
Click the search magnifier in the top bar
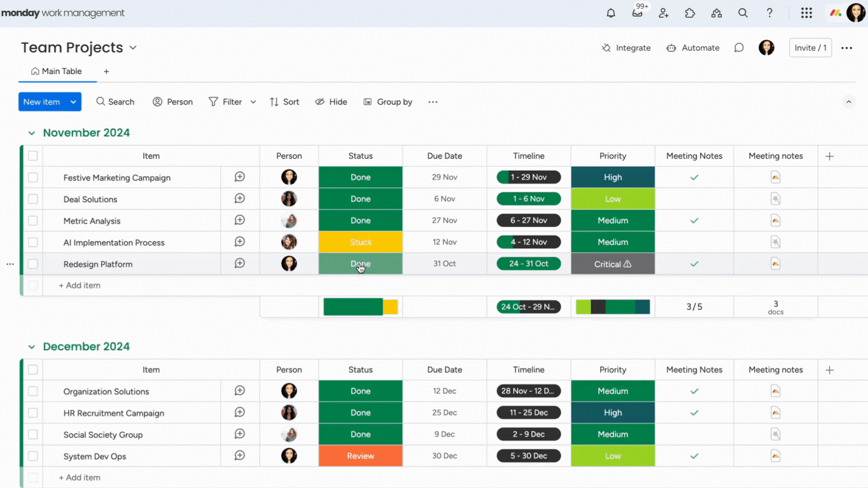pos(743,13)
